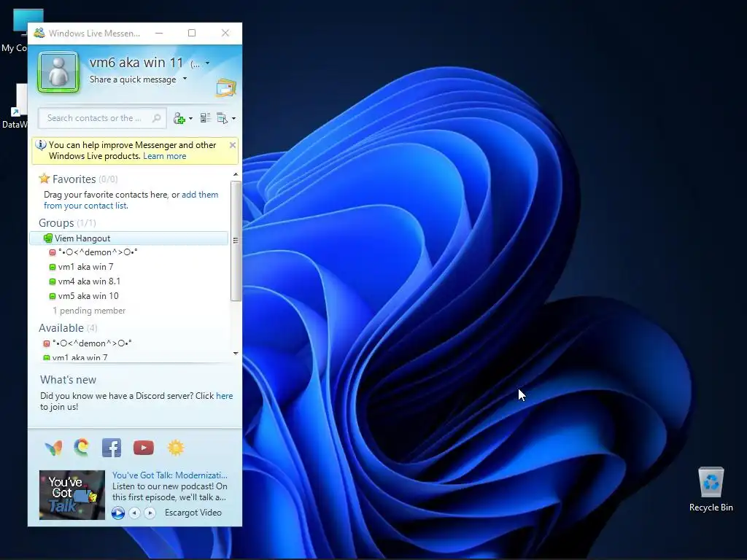
Task: Click the here link to join Discord
Action: [x=225, y=396]
